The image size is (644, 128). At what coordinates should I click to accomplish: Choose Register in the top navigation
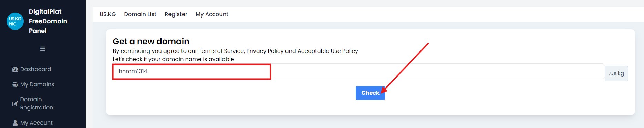coord(176,14)
